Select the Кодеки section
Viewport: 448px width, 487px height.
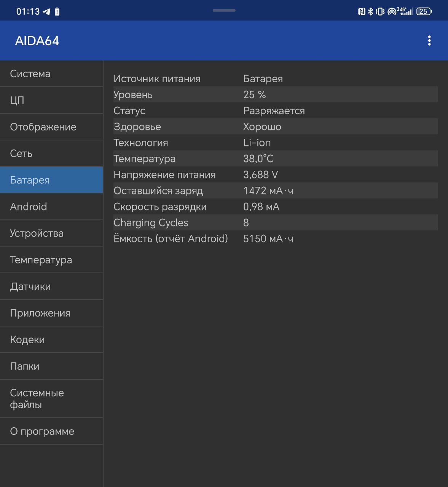point(51,340)
